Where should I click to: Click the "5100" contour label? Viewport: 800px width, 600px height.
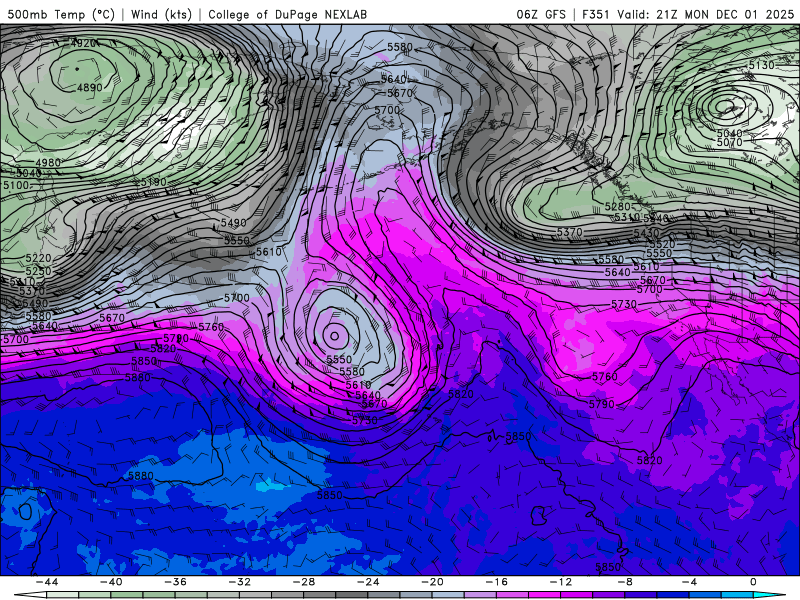point(15,185)
